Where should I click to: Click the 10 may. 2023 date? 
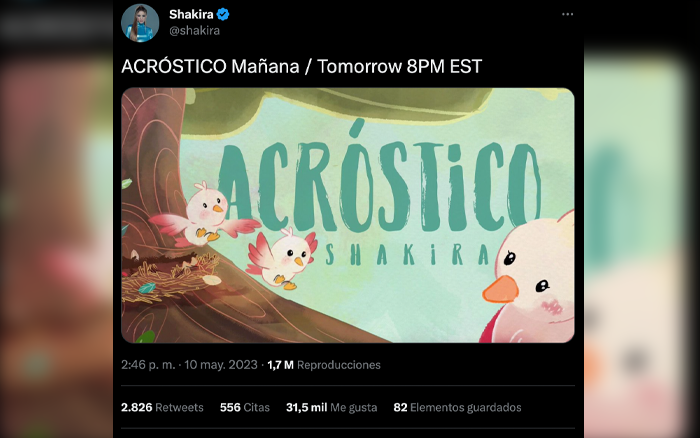[221, 365]
